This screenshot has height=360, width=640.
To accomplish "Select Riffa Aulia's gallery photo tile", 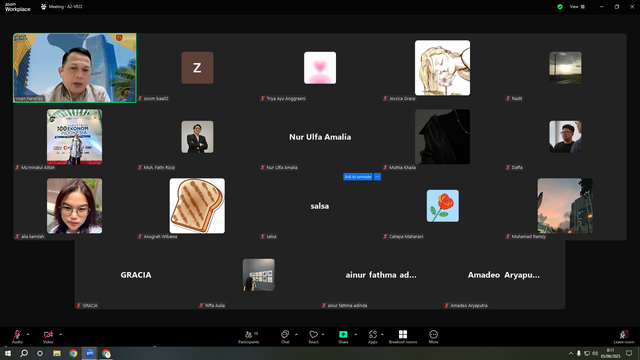I will point(259,275).
